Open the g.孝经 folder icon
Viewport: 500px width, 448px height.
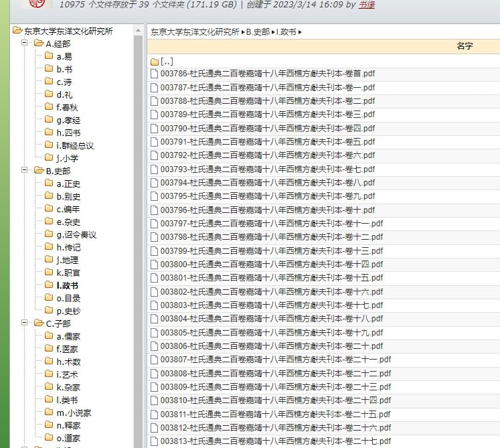[49, 119]
